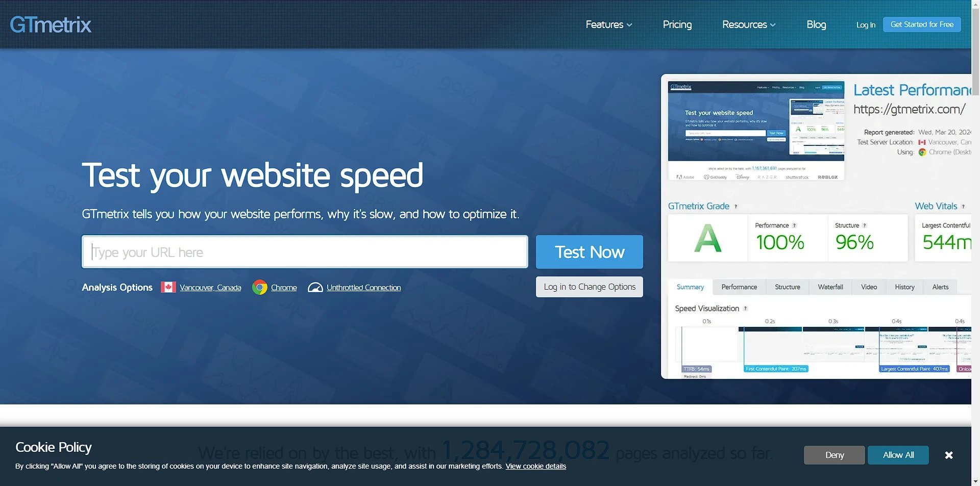Click the Test Now button
The width and height of the screenshot is (980, 486).
pyautogui.click(x=590, y=252)
